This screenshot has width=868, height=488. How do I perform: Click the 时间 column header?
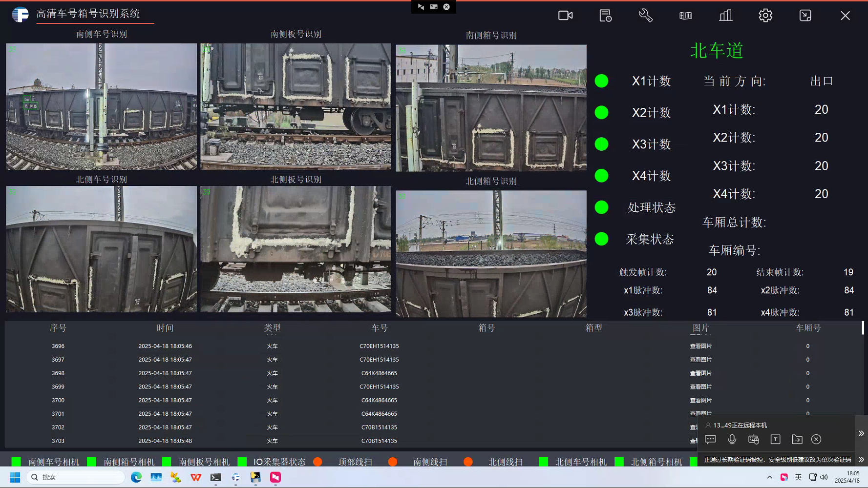click(x=165, y=328)
